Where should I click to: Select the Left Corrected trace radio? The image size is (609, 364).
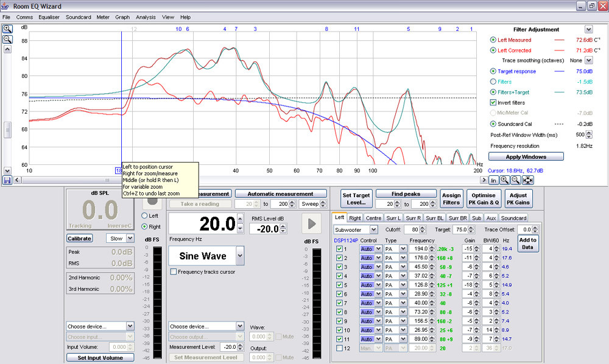coord(493,50)
